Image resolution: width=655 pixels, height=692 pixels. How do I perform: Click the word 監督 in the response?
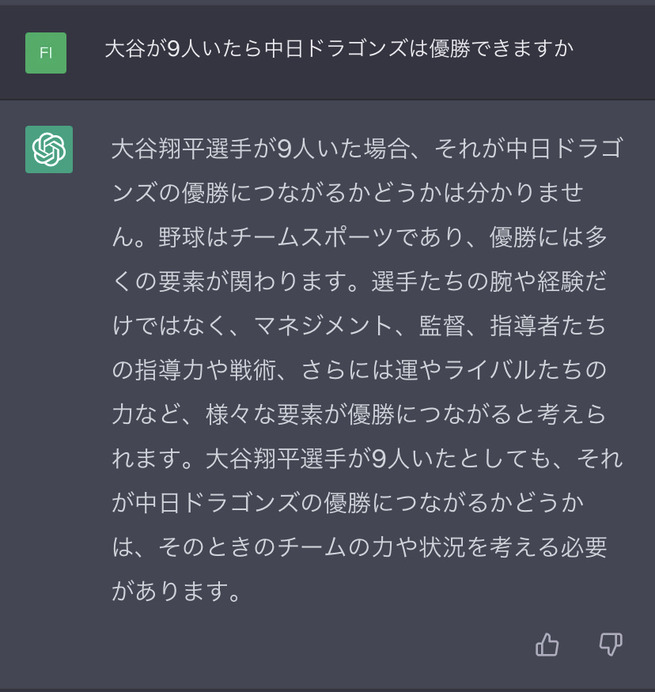point(443,326)
